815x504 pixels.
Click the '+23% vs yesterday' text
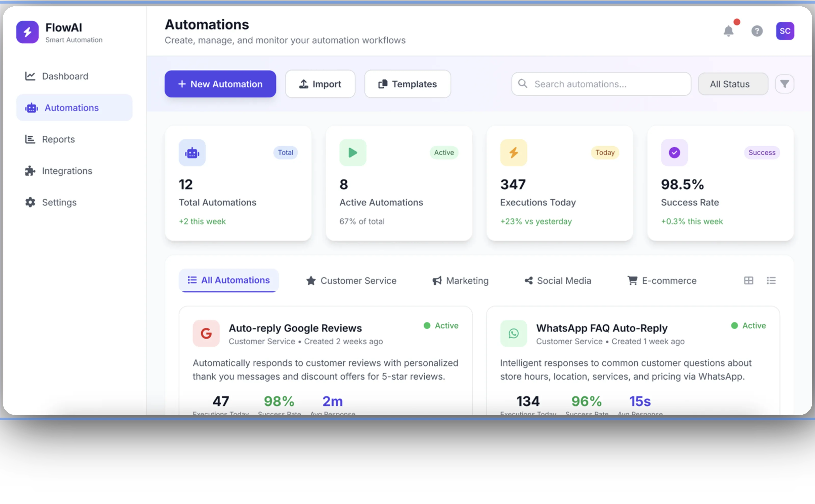point(536,221)
